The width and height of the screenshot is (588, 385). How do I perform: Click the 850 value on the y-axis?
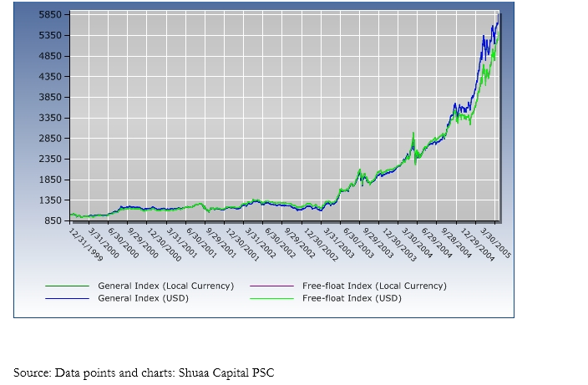pyautogui.click(x=53, y=220)
